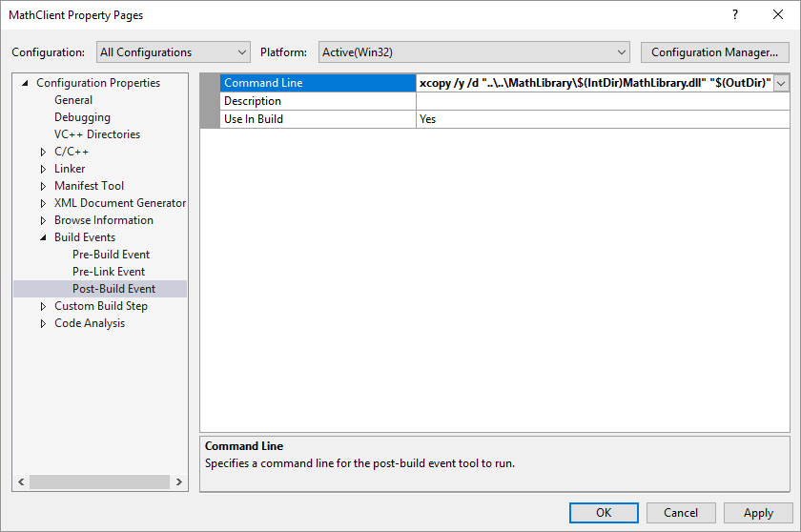Click the Command Line property name
The width and height of the screenshot is (801, 532).
click(318, 83)
